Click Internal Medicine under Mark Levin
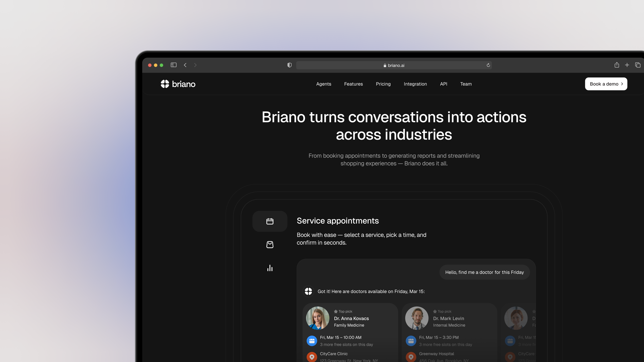 click(449, 325)
